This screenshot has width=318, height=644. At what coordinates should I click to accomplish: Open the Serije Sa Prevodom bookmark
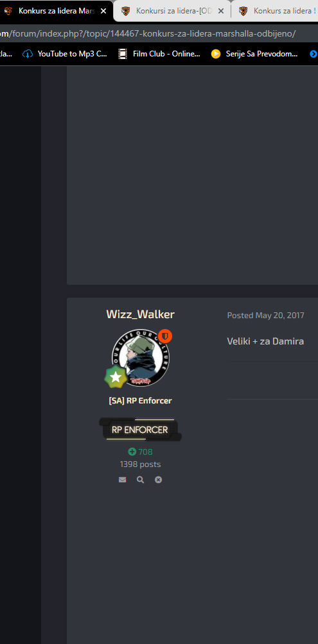pyautogui.click(x=254, y=53)
